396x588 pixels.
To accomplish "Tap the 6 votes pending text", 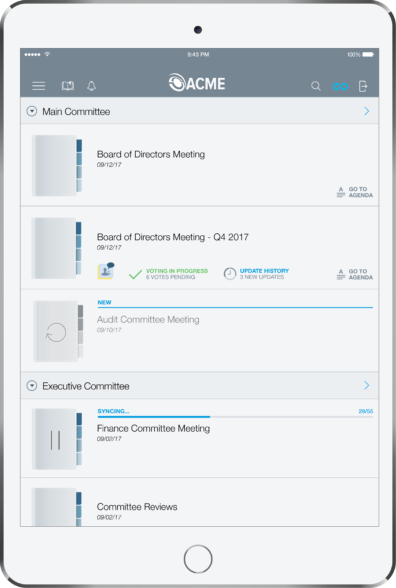I will point(171,277).
